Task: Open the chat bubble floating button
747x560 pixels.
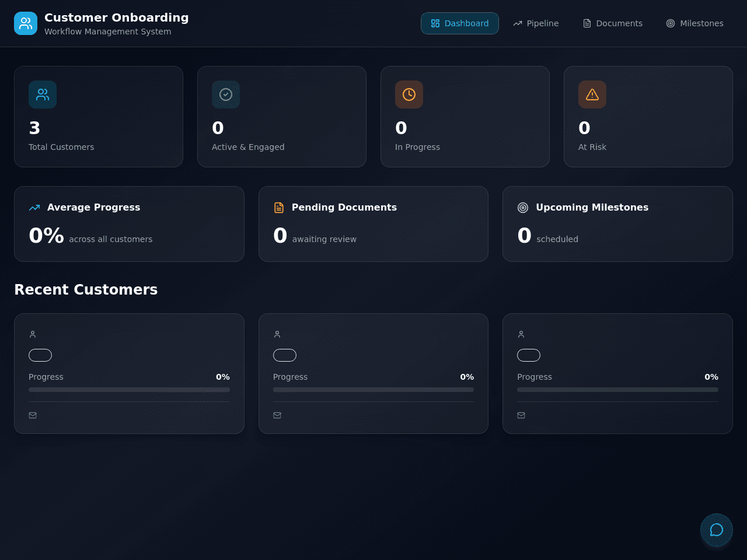Action: click(x=717, y=530)
